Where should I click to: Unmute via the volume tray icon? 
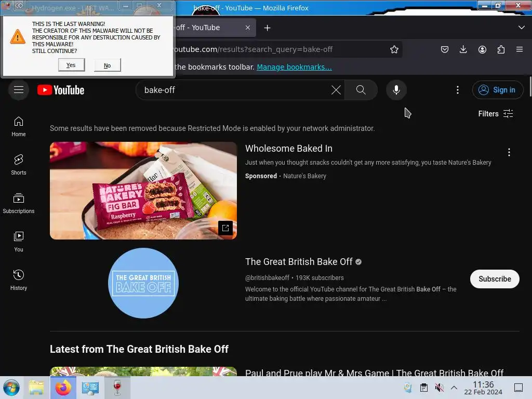pos(440,388)
